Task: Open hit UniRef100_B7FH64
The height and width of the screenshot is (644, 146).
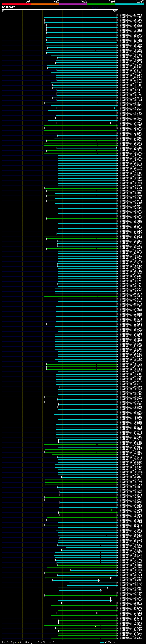Action: (131, 15)
